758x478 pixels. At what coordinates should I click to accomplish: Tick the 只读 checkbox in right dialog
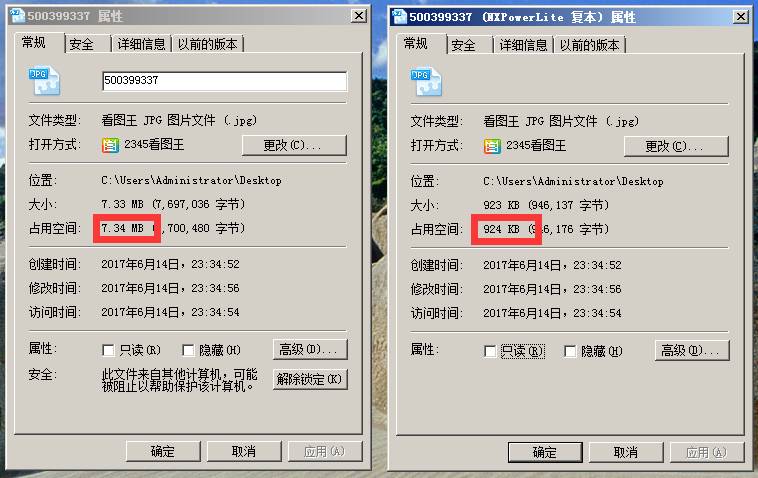coord(490,351)
